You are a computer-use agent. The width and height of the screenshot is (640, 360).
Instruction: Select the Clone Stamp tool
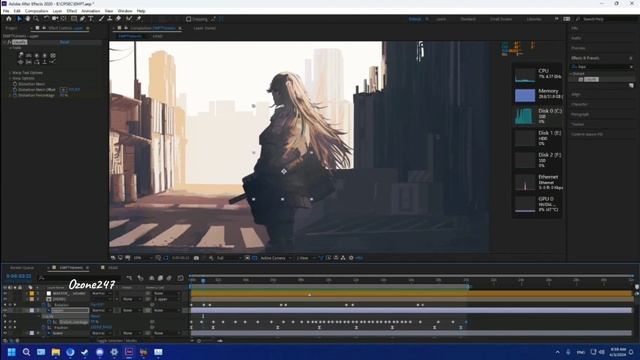(110, 19)
